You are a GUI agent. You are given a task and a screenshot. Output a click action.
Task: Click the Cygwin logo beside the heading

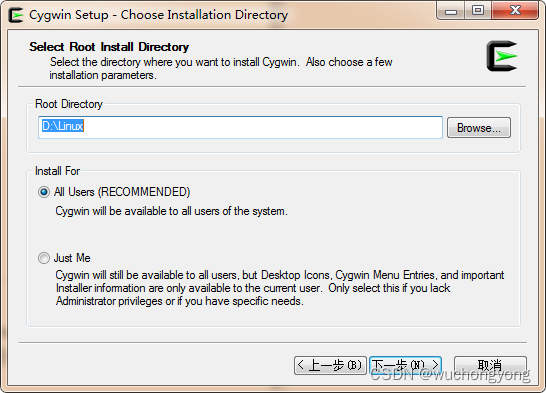(x=502, y=56)
